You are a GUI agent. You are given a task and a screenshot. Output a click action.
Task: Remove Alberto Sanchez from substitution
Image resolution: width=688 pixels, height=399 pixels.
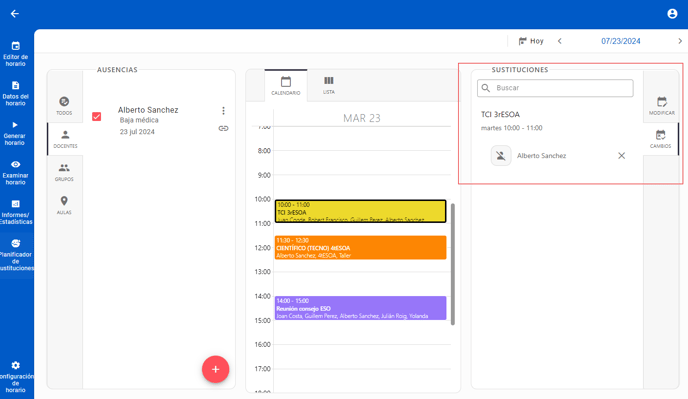[x=621, y=155]
